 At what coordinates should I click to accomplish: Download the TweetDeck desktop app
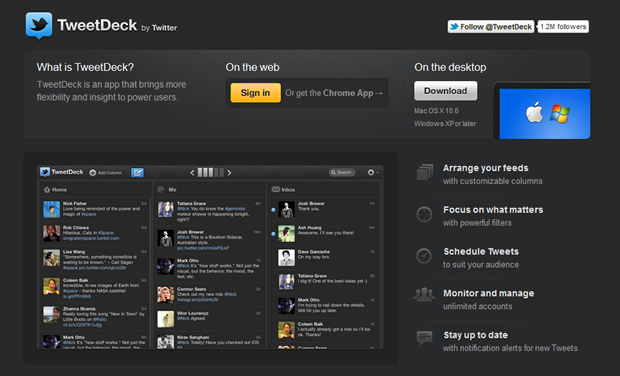(x=446, y=91)
